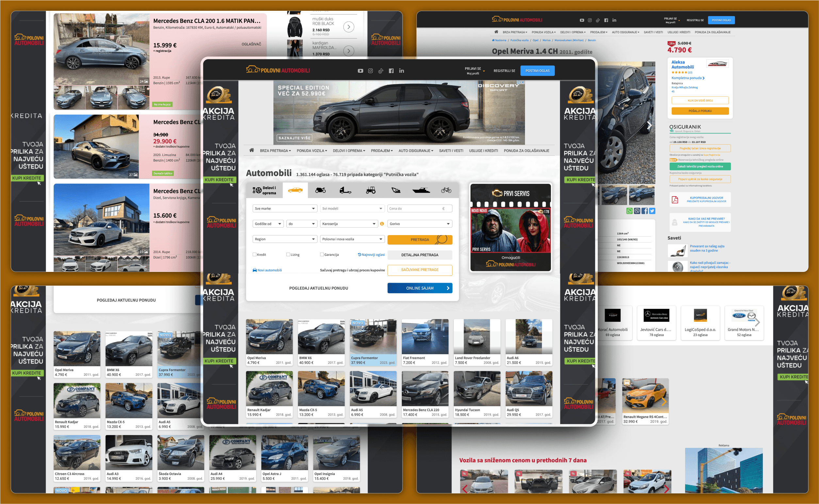
Task: Switch to the Delovi i oprema tab
Action: pyautogui.click(x=264, y=190)
